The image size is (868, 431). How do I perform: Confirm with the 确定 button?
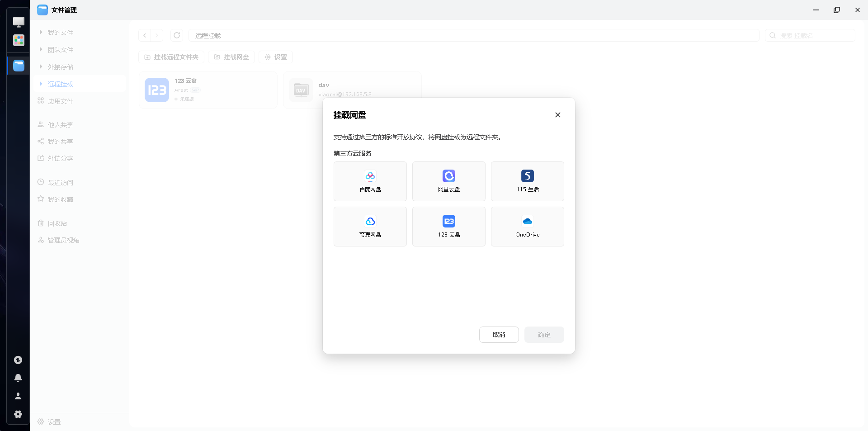pos(544,335)
